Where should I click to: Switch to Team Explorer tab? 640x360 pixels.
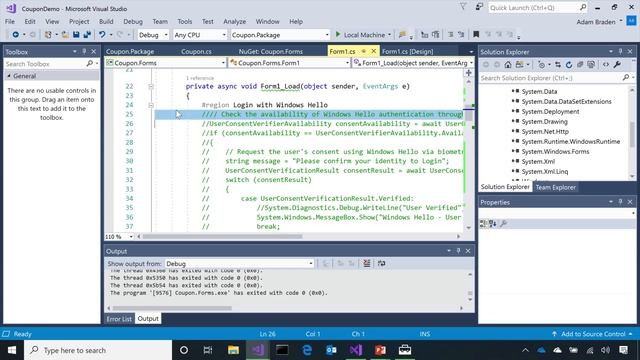point(556,187)
